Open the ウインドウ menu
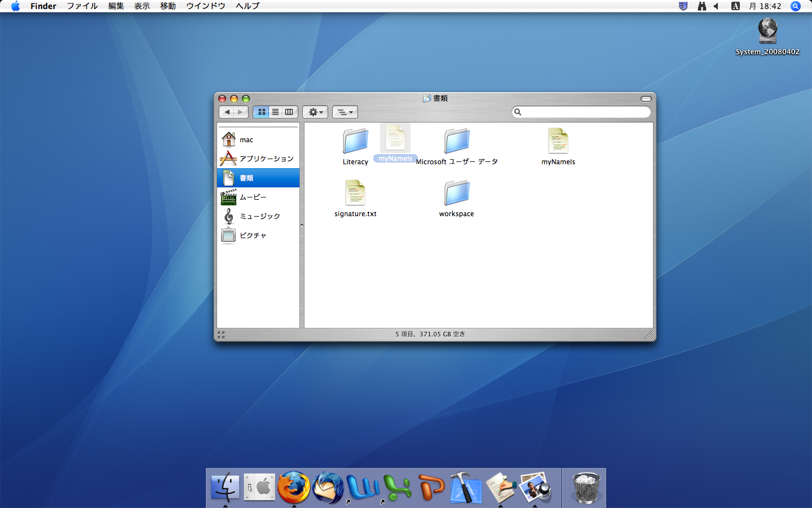The width and height of the screenshot is (812, 508). click(x=206, y=6)
